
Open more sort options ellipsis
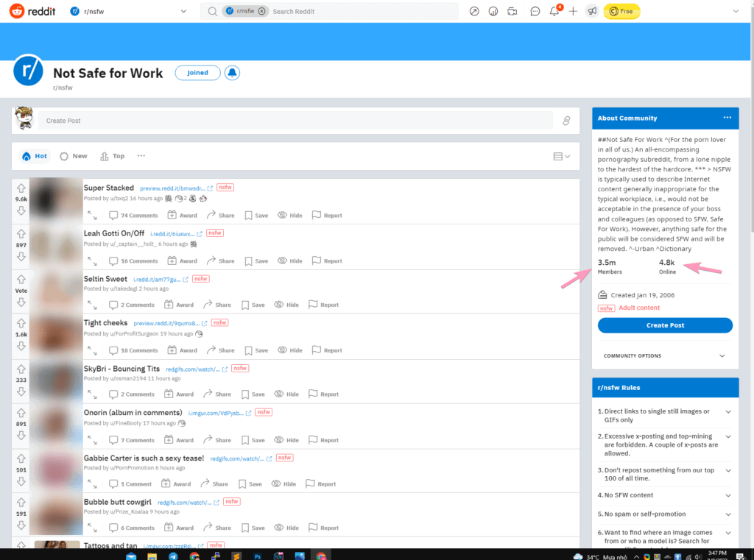[x=141, y=156]
